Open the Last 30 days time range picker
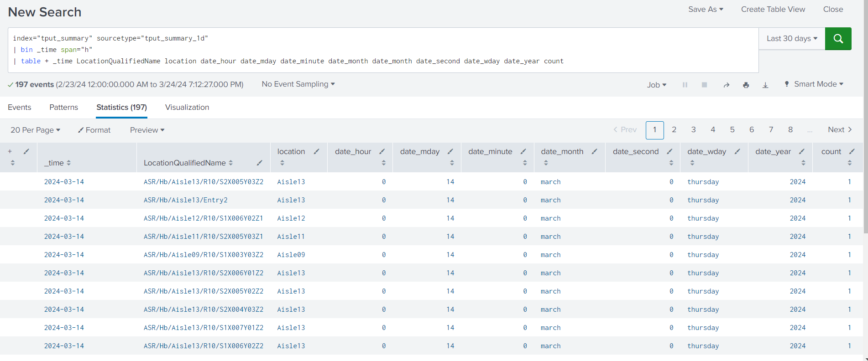The height and width of the screenshot is (361, 868). [791, 39]
